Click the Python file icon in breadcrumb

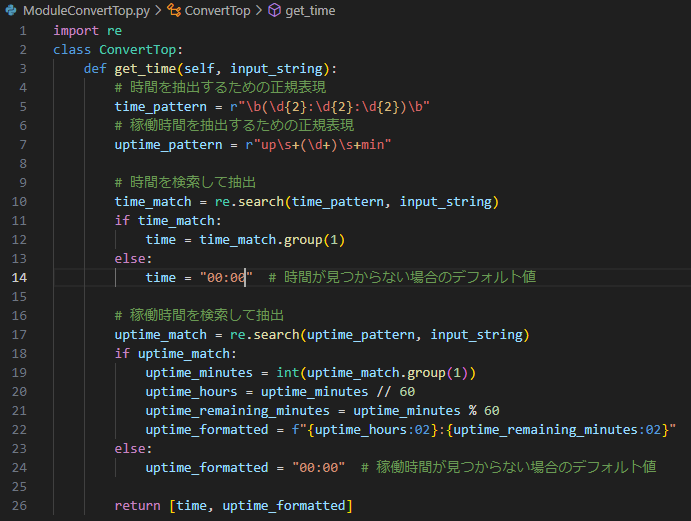click(x=11, y=10)
